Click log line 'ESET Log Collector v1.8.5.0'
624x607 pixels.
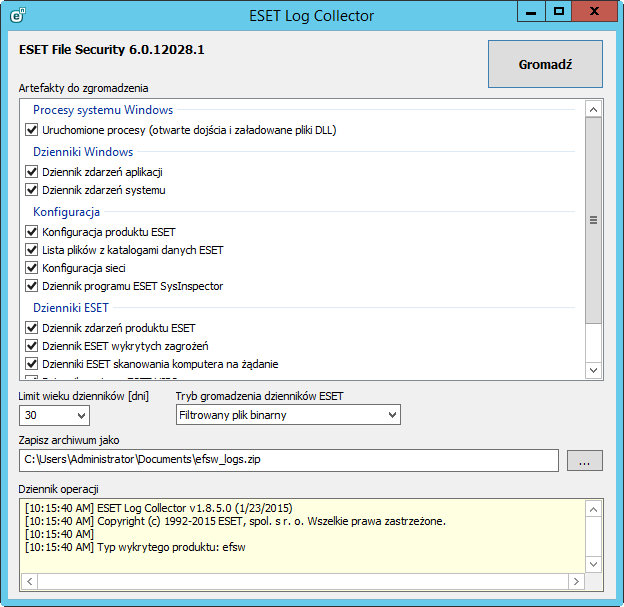(159, 508)
